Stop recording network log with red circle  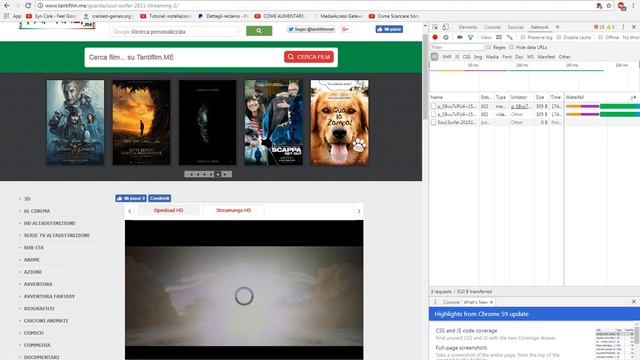(x=435, y=37)
